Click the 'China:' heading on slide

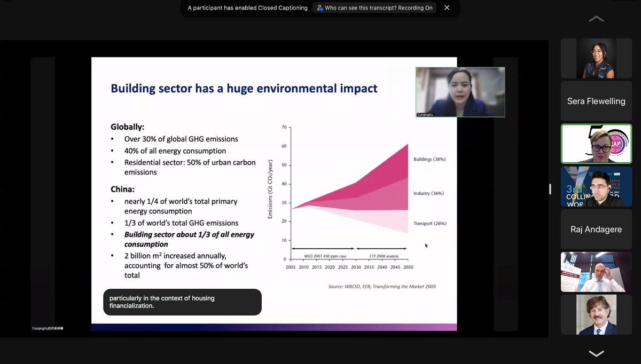pos(122,189)
